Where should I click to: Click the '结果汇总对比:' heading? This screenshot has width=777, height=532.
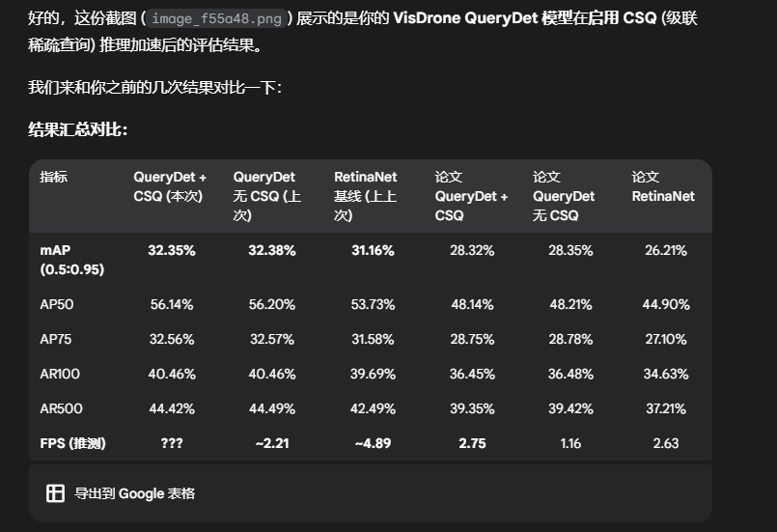(x=78, y=129)
